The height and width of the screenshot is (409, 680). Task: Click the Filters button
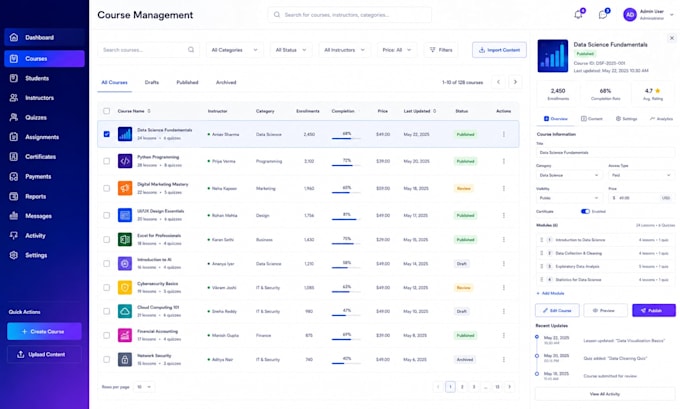click(441, 50)
